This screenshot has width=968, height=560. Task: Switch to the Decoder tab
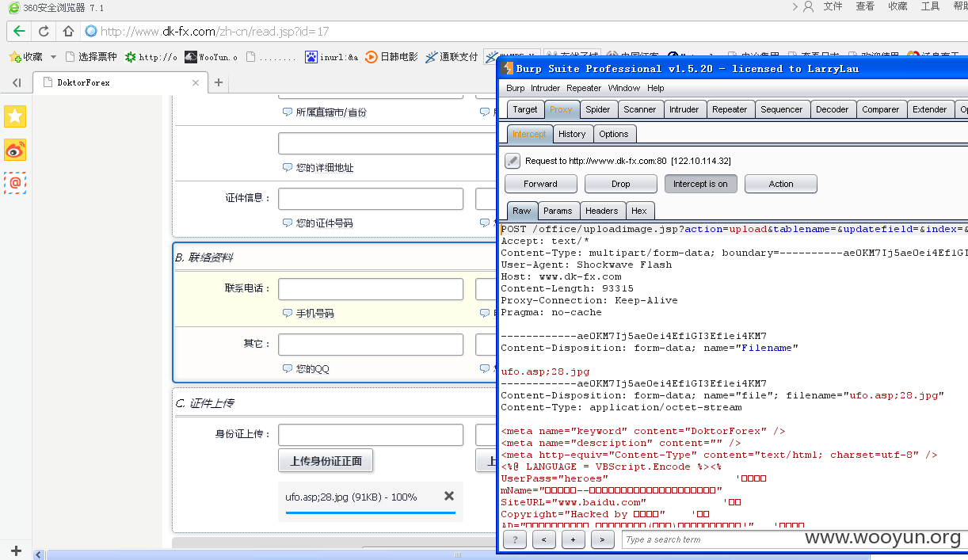click(832, 110)
